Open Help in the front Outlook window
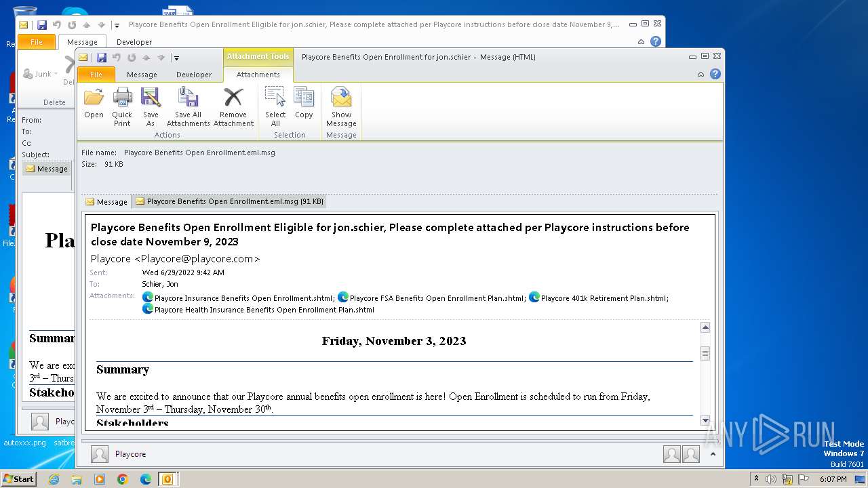868x488 pixels. (x=715, y=74)
